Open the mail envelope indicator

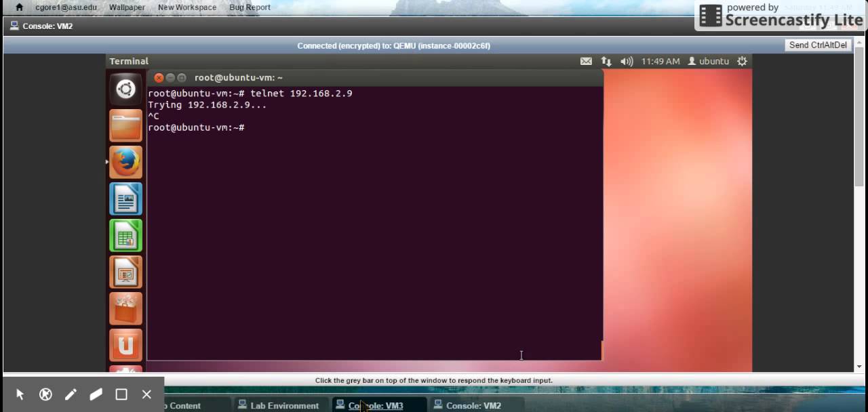click(586, 61)
